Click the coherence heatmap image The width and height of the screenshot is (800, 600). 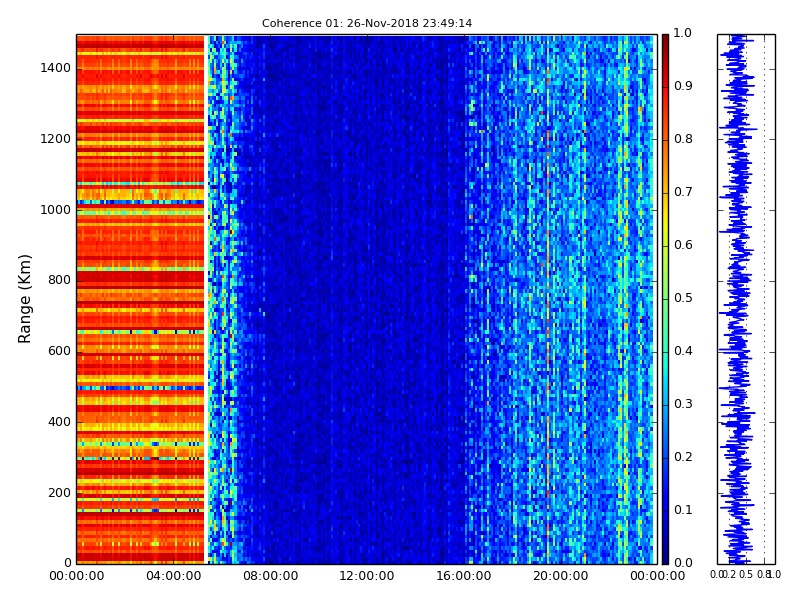[367, 299]
